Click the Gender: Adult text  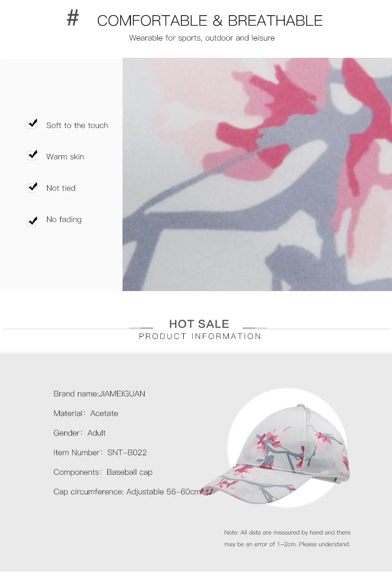coord(79,433)
